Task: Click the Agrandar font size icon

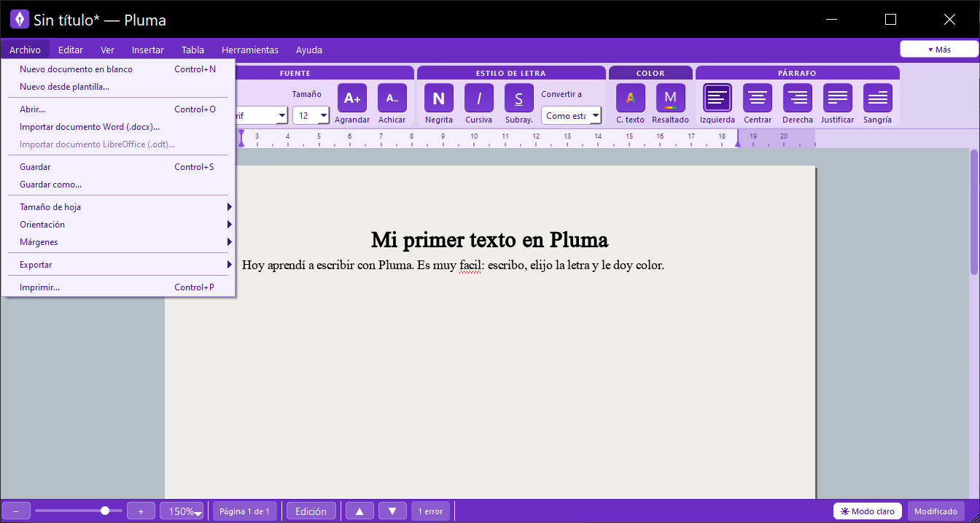Action: pyautogui.click(x=352, y=98)
